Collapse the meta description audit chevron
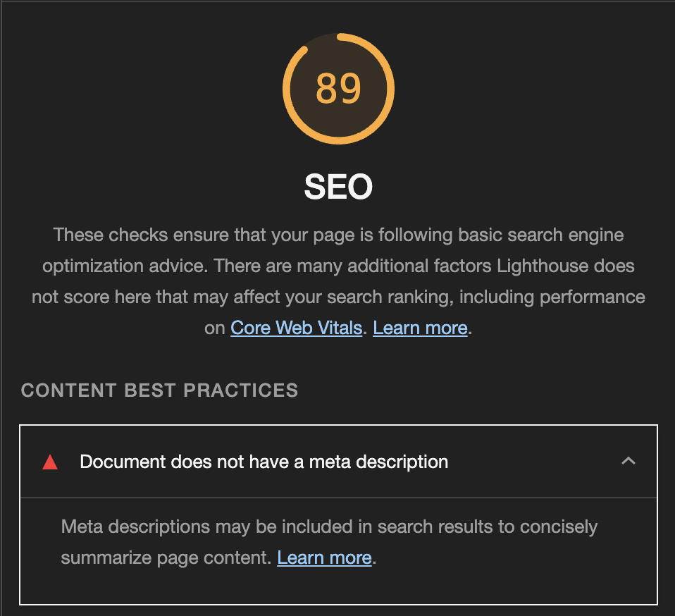 click(x=628, y=461)
